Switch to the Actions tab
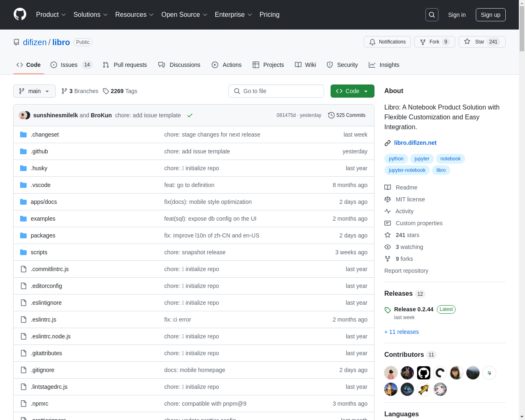Image resolution: width=525 pixels, height=420 pixels. coord(226,65)
